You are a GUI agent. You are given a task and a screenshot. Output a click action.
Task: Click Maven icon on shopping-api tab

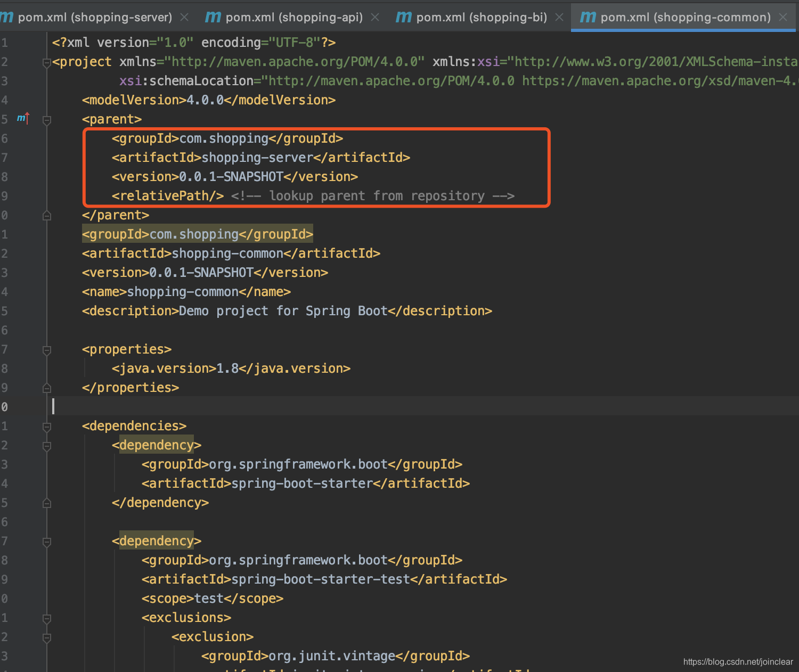[213, 17]
